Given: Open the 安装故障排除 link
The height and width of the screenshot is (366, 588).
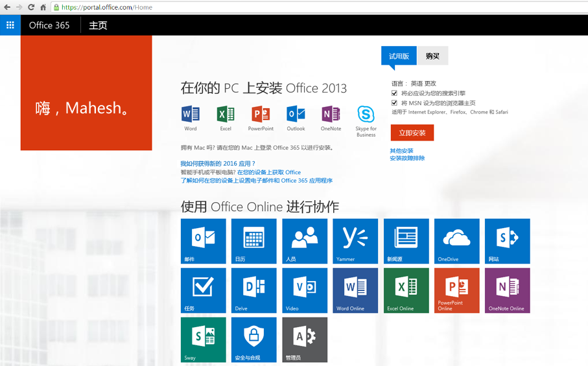Looking at the screenshot, I should pyautogui.click(x=407, y=158).
